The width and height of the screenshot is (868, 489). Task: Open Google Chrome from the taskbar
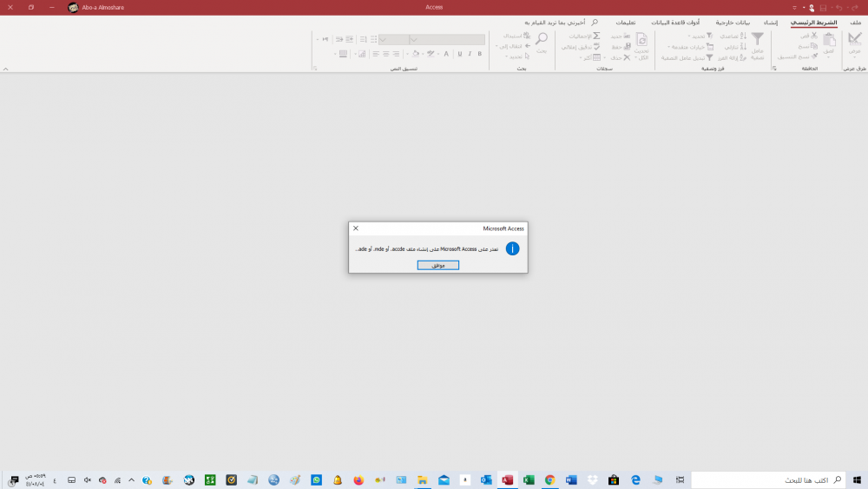(x=549, y=480)
